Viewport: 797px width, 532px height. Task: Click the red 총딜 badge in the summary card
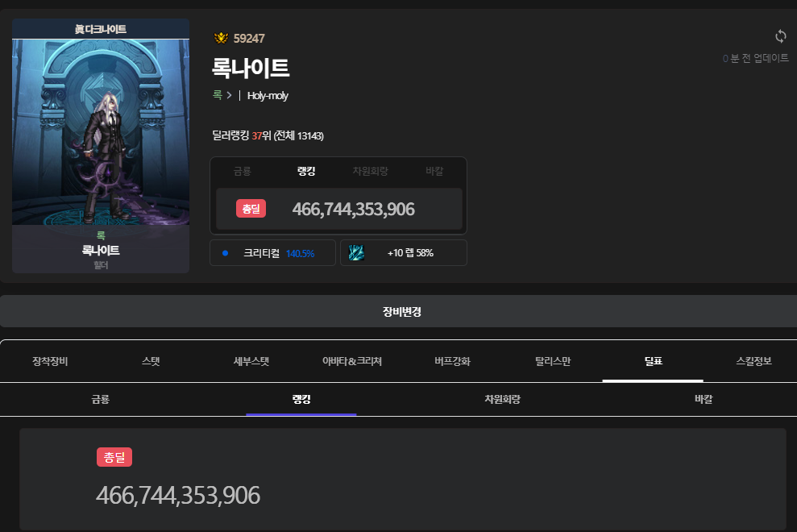point(251,210)
